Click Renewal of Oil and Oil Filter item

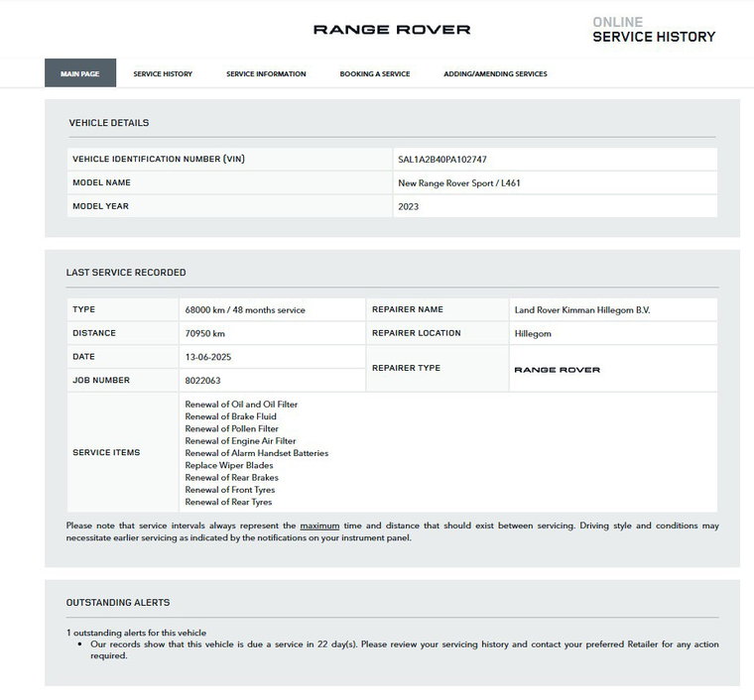[241, 405]
